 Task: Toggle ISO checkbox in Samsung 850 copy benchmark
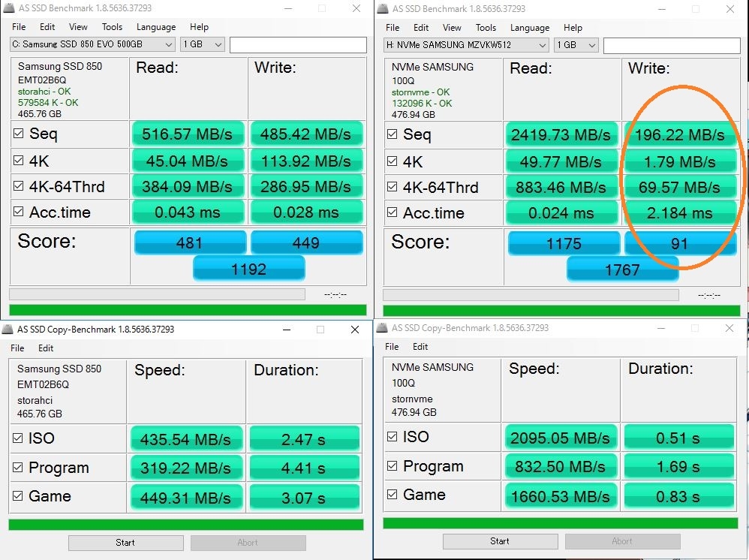tap(18, 438)
